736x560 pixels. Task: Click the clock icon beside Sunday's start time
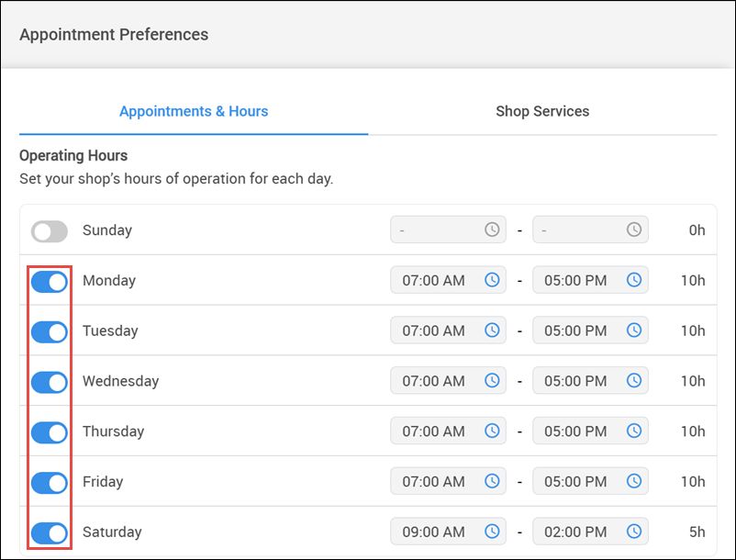tap(492, 230)
